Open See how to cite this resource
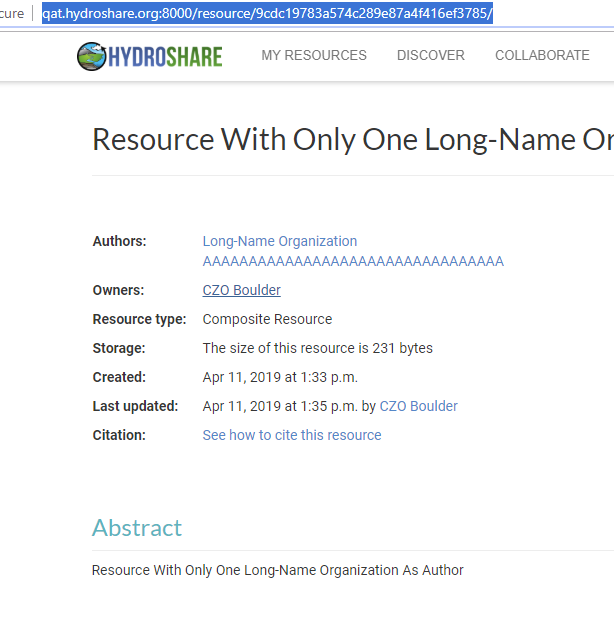Screen dimensions: 614x619 click(x=292, y=435)
